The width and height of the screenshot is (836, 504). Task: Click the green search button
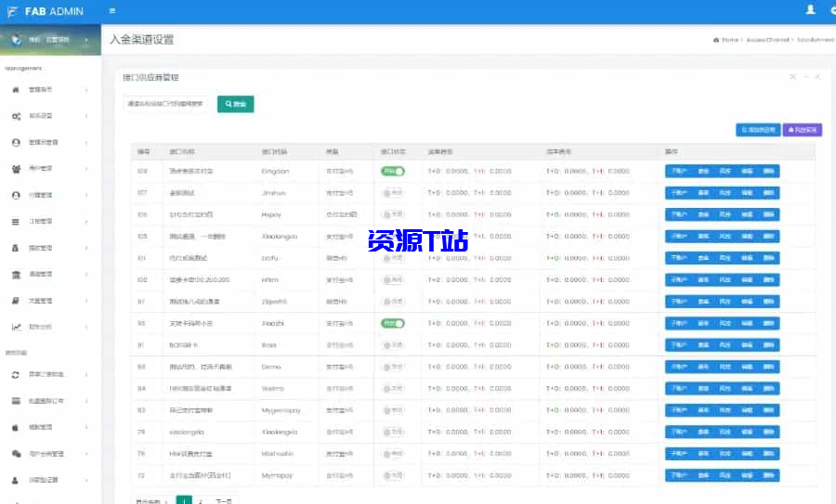click(235, 104)
